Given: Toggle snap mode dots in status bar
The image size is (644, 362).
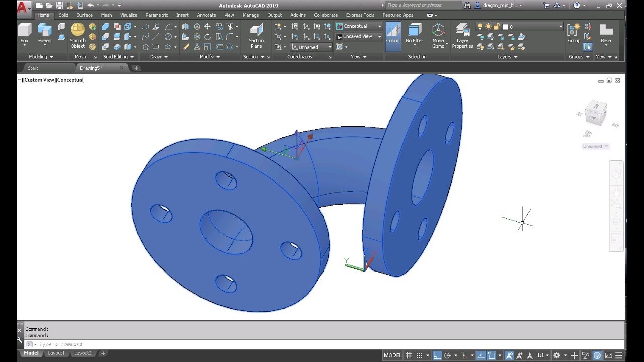Looking at the screenshot, I should [419, 355].
